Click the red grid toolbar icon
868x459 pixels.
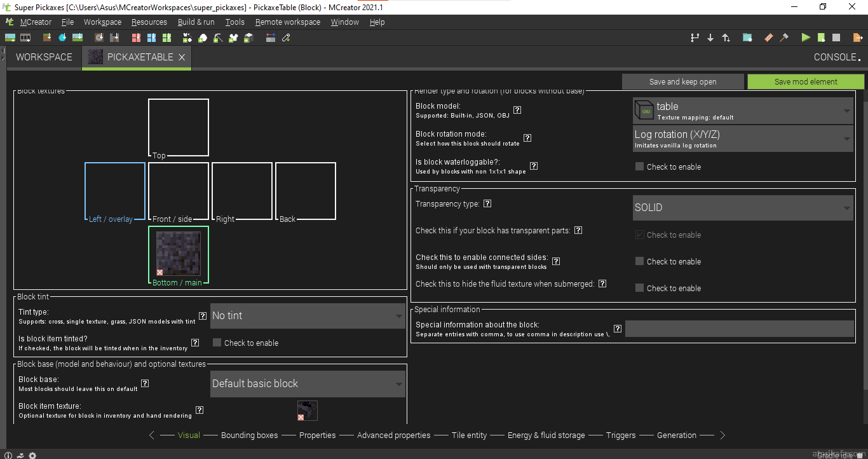[x=136, y=38]
